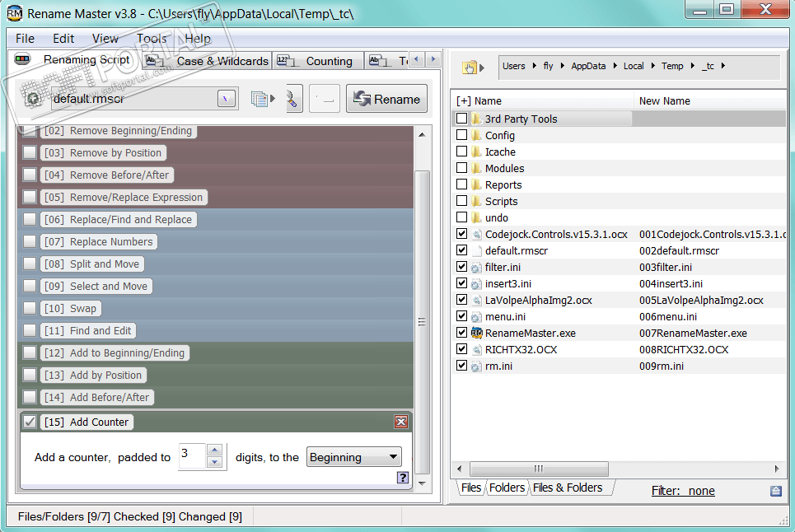The width and height of the screenshot is (795, 532).
Task: Click the Scripts folder icon
Action: click(x=476, y=201)
